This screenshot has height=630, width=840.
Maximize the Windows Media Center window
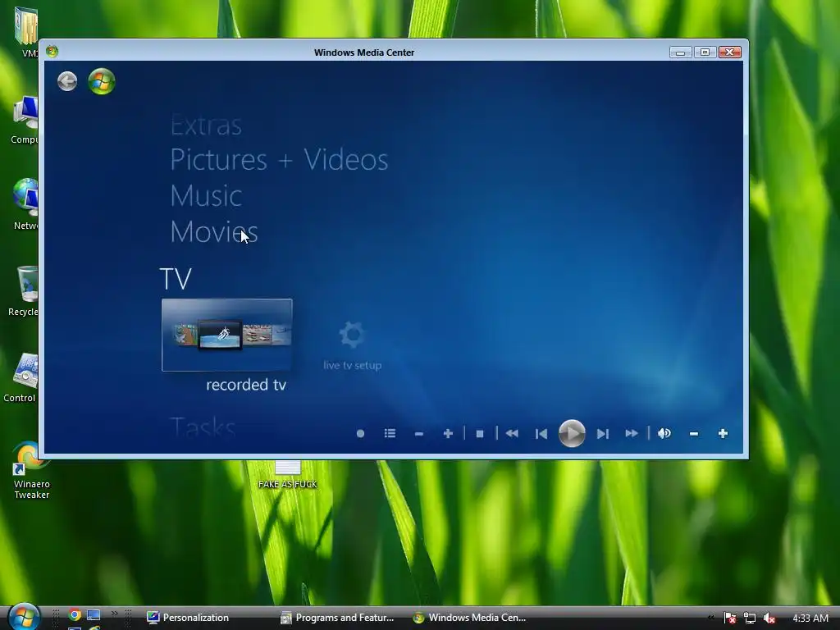[x=705, y=52]
